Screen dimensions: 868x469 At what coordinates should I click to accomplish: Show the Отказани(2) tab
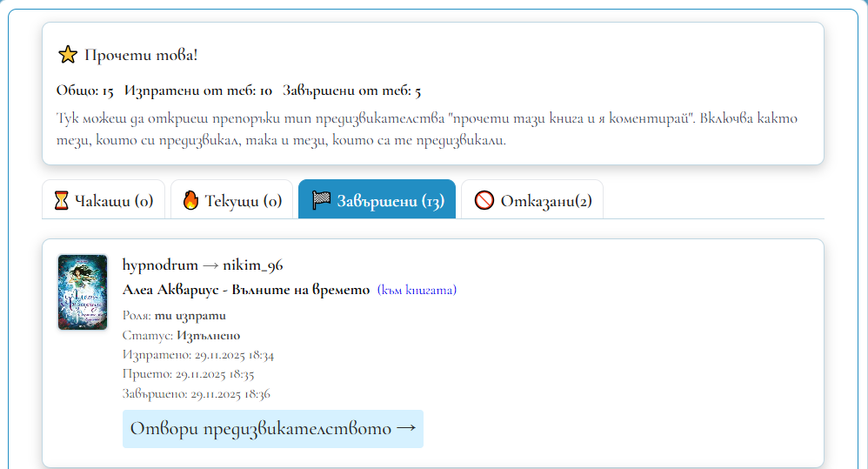(532, 199)
